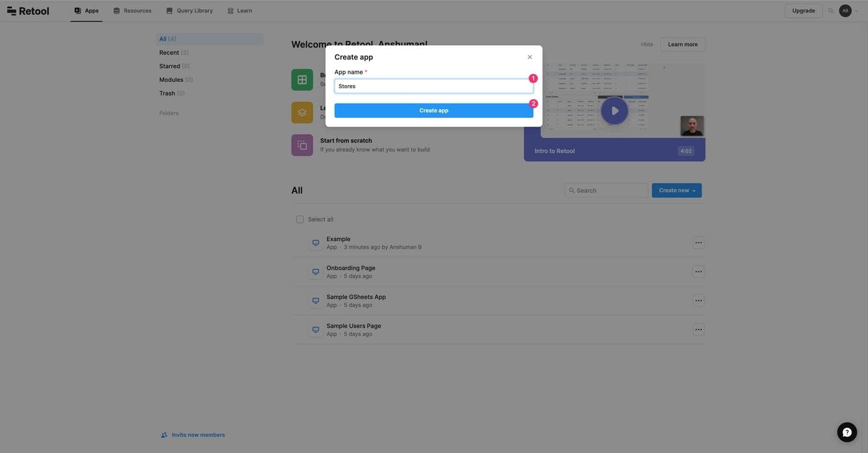Click the Upgrade button

pyautogui.click(x=803, y=11)
